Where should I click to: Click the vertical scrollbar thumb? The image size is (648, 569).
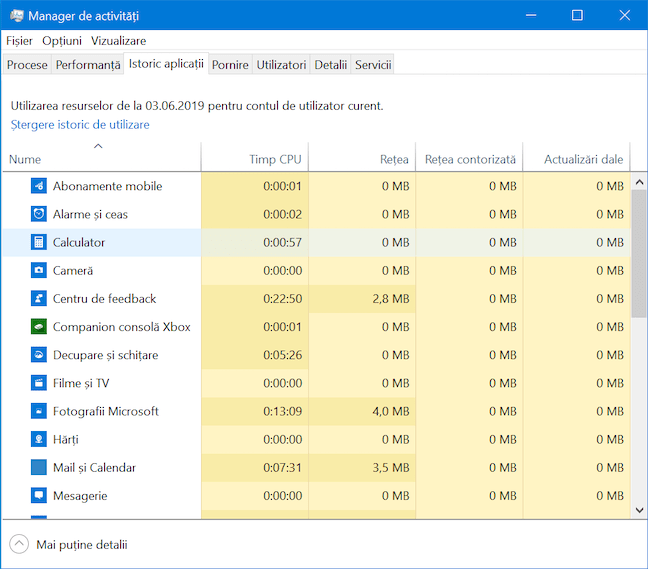coord(639,254)
